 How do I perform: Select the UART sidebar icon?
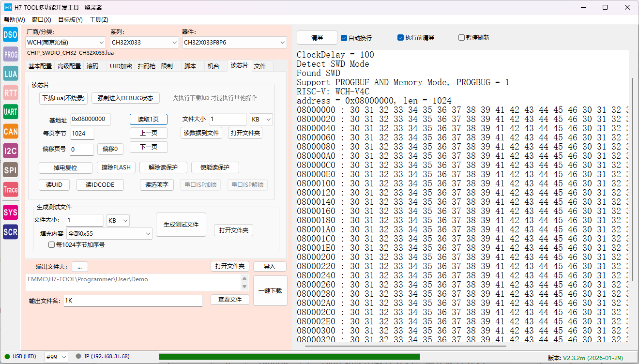[10, 112]
